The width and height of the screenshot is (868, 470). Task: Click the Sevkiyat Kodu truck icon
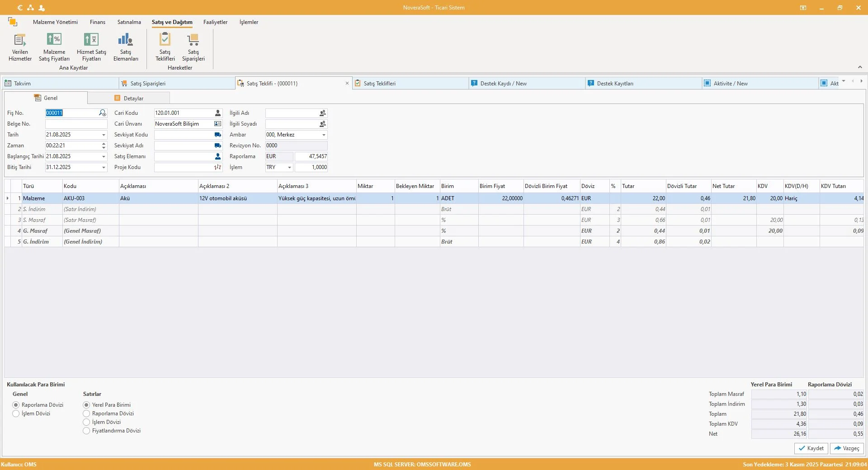coord(218,135)
